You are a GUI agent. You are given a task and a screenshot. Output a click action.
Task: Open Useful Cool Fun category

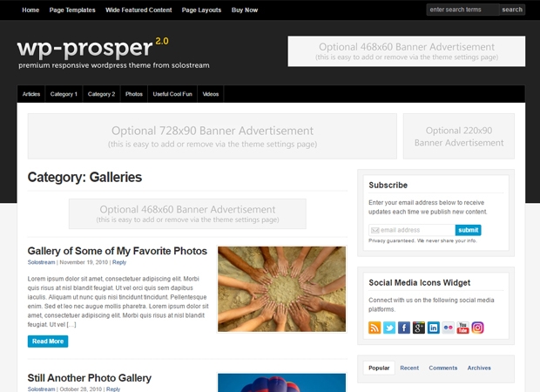coord(172,94)
